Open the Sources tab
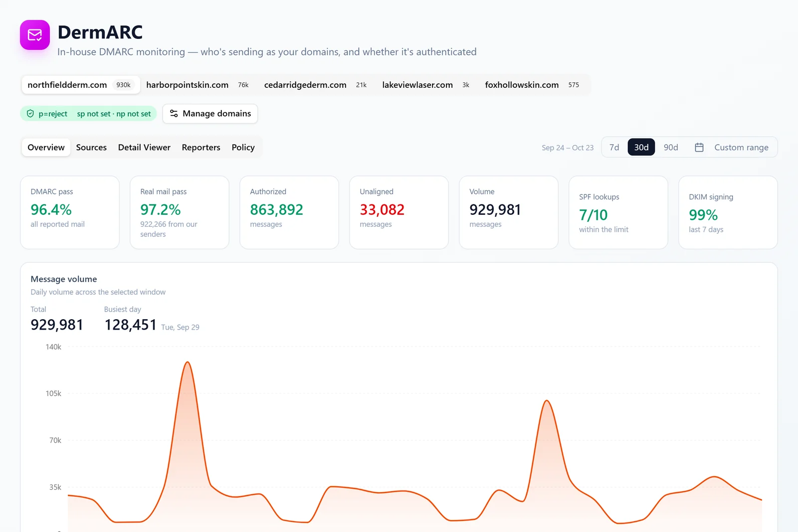 pos(91,148)
